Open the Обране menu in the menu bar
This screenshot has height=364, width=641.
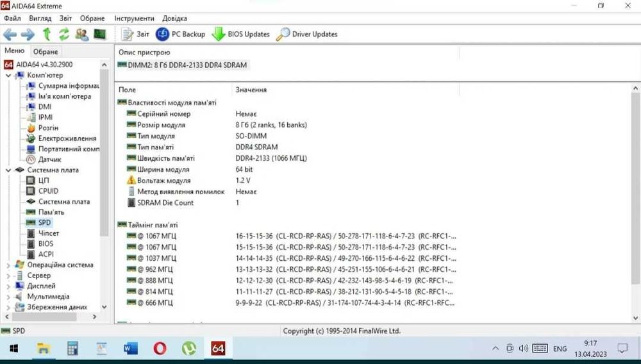point(92,19)
